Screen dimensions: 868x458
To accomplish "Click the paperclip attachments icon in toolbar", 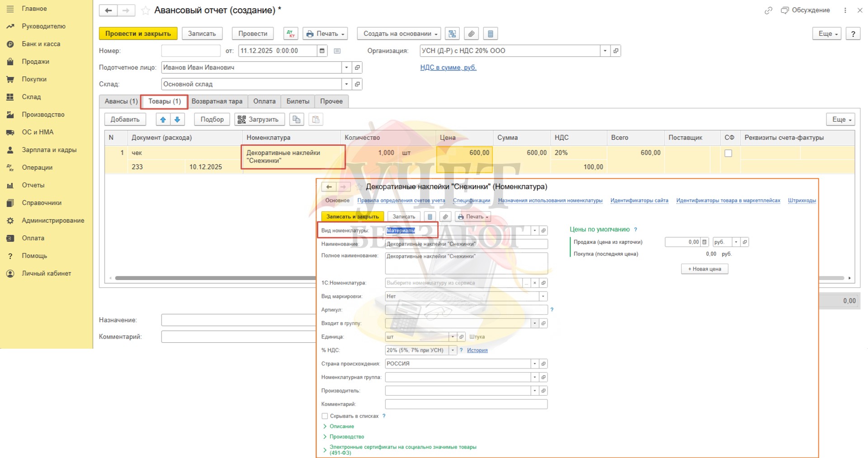I will point(471,34).
